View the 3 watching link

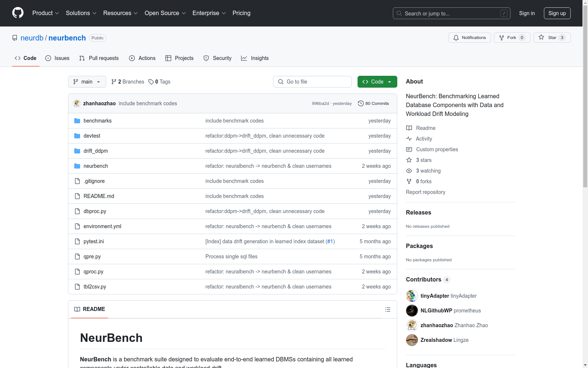423,171
